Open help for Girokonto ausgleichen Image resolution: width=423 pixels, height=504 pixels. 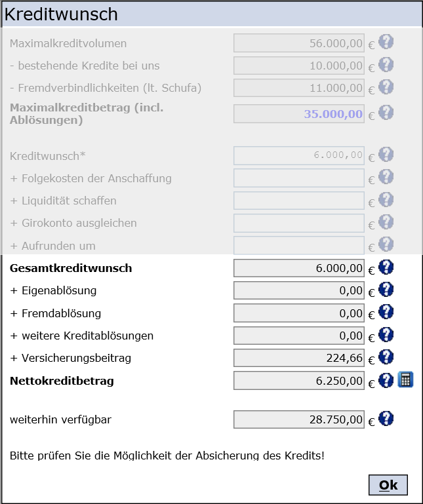click(x=386, y=222)
